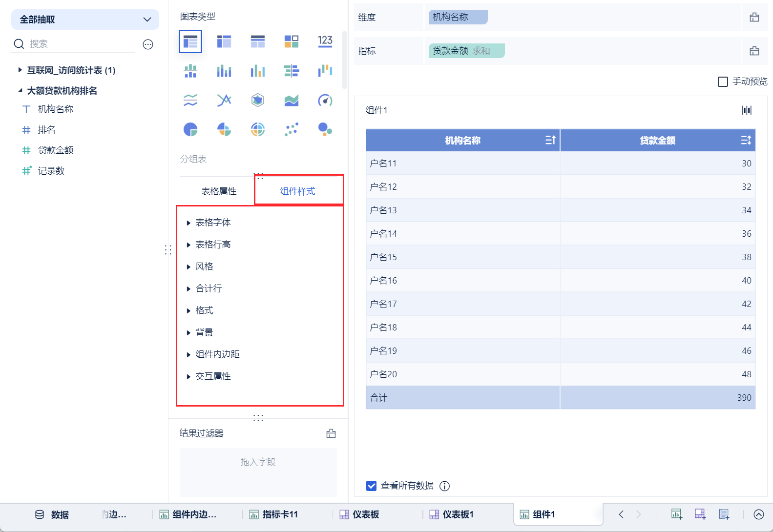Image resolution: width=773 pixels, height=532 pixels.
Task: Select the detail table chart type icon
Action: 258,41
